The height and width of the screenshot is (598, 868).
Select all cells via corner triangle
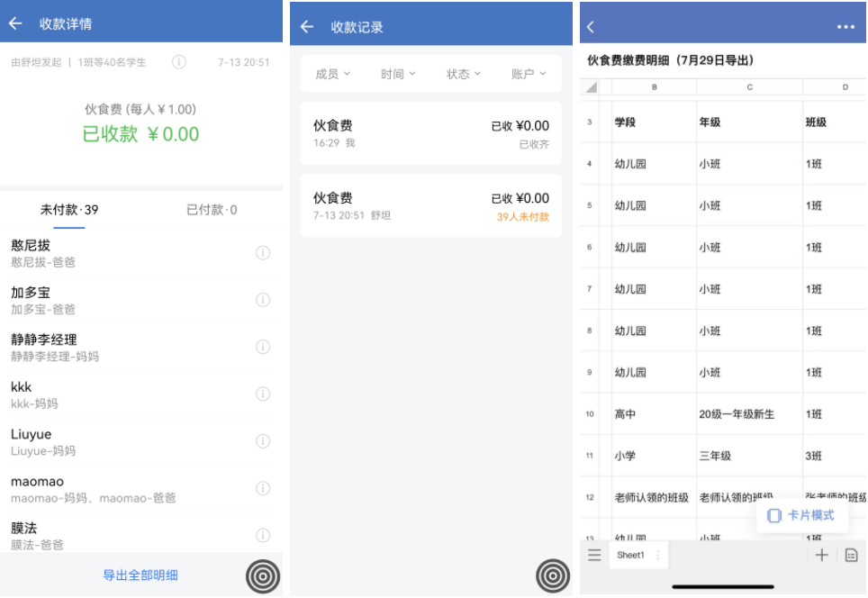[592, 87]
